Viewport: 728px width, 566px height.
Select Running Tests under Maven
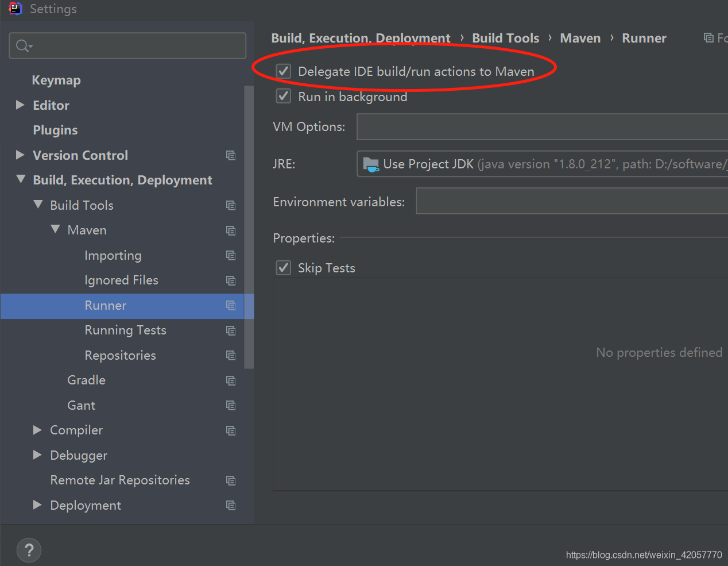pos(125,330)
